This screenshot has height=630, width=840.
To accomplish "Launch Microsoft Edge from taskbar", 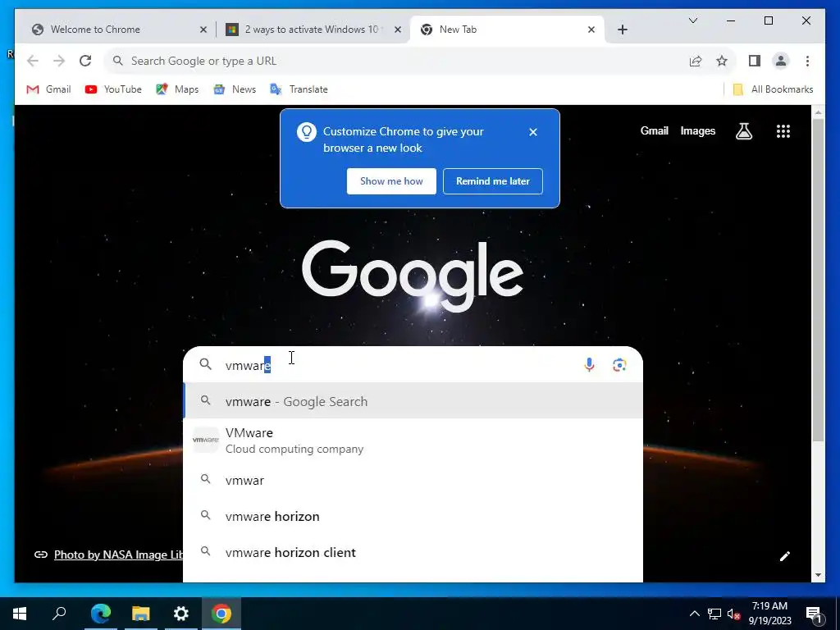I will pos(101,614).
